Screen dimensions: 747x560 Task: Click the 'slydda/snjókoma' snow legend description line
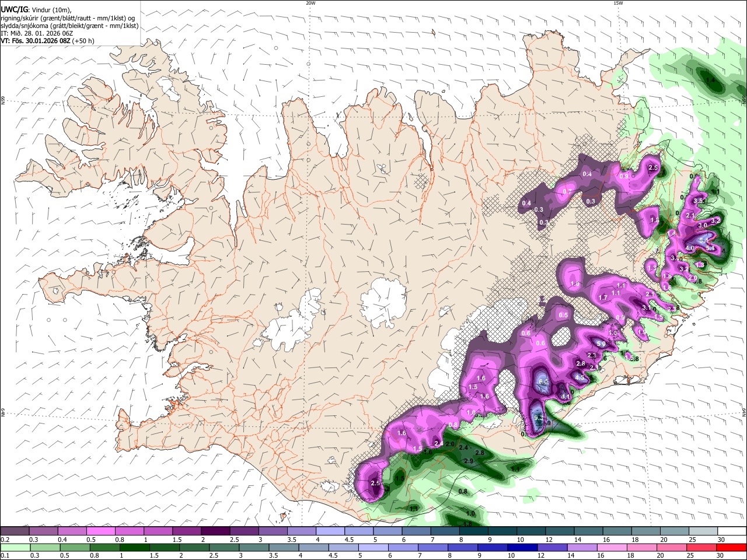tap(69, 26)
